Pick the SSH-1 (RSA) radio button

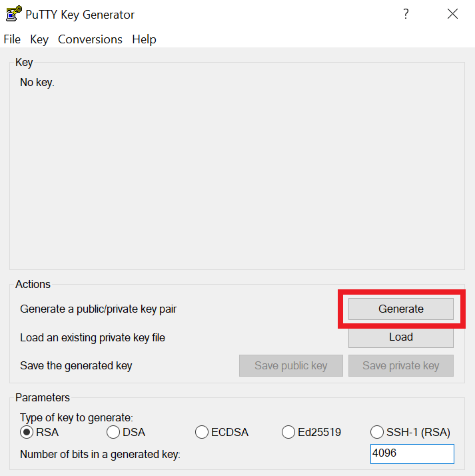point(377,432)
